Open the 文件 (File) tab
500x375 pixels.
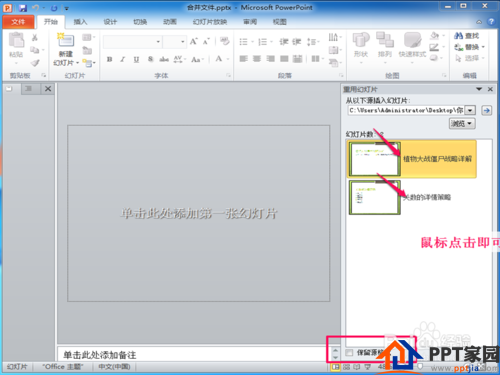click(18, 22)
